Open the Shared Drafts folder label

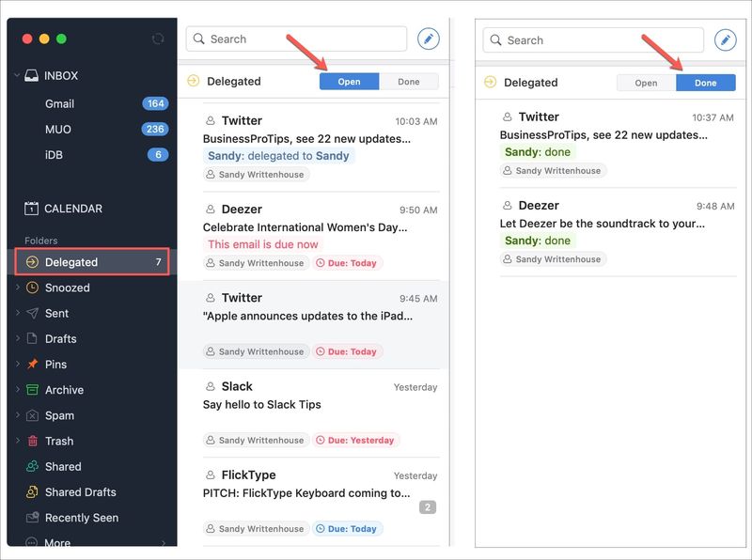(x=81, y=492)
